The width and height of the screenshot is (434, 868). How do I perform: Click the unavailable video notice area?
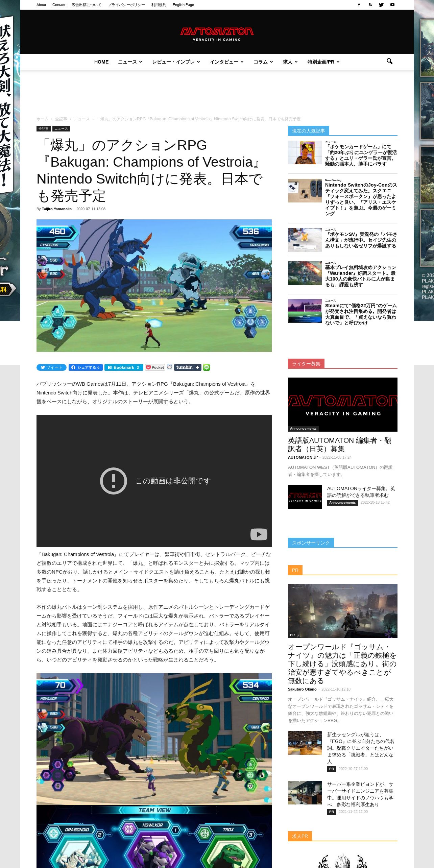pyautogui.click(x=154, y=481)
